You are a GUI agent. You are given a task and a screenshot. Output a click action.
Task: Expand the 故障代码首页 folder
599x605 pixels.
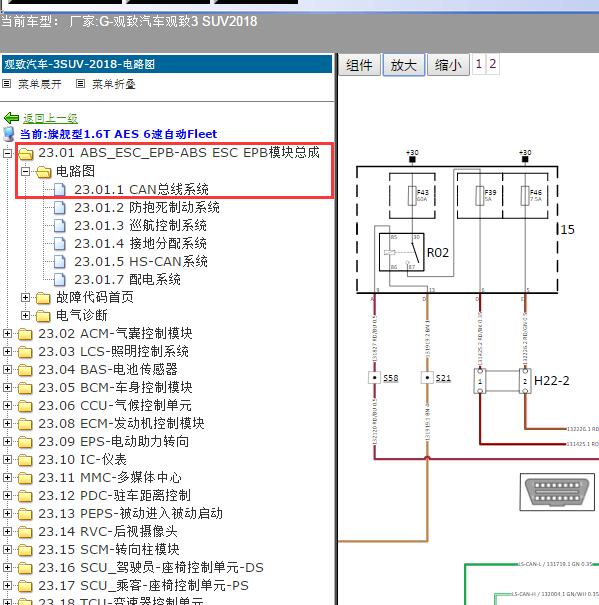pyautogui.click(x=25, y=297)
